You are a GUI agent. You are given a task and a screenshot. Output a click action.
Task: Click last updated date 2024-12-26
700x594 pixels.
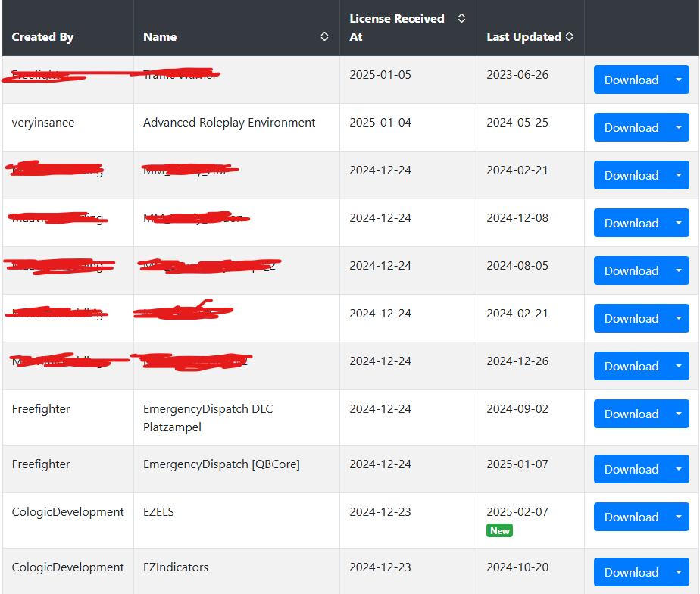pyautogui.click(x=517, y=361)
